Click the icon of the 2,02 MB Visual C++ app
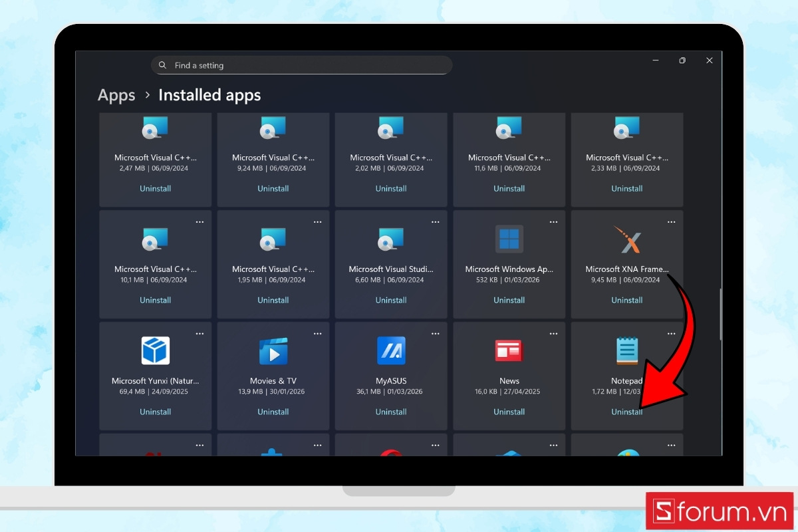This screenshot has width=798, height=532. [391, 128]
